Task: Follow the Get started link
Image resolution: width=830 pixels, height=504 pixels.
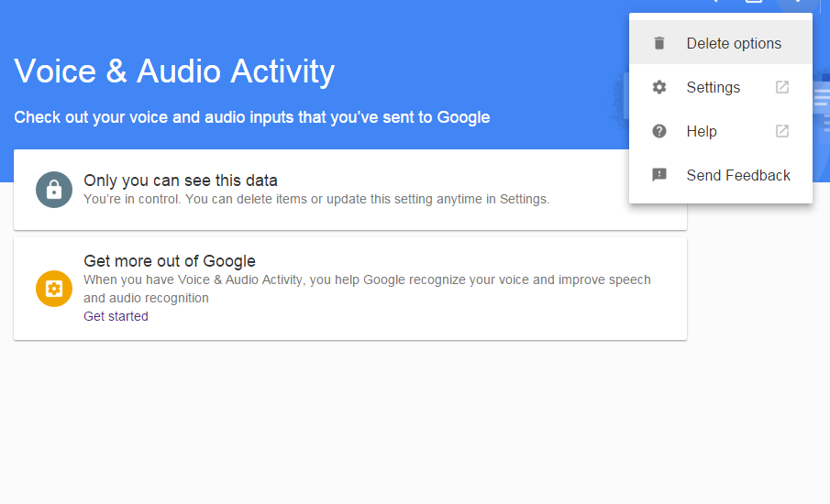Action: coord(116,316)
